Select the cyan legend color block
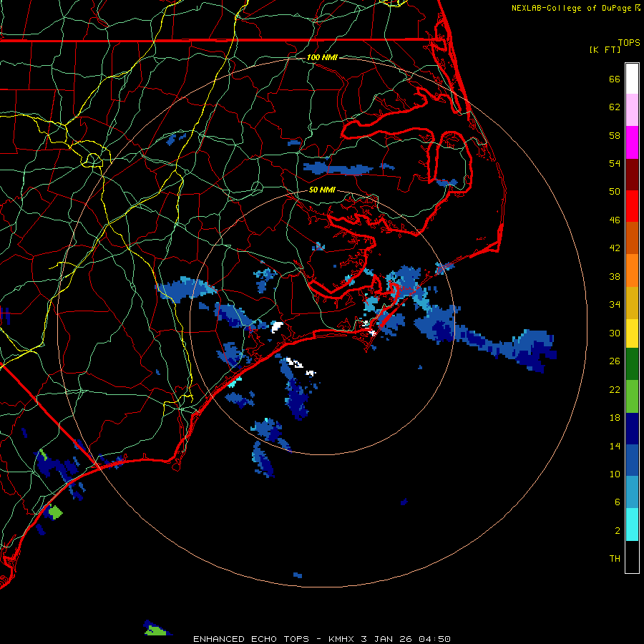This screenshot has width=644, height=644. click(632, 525)
